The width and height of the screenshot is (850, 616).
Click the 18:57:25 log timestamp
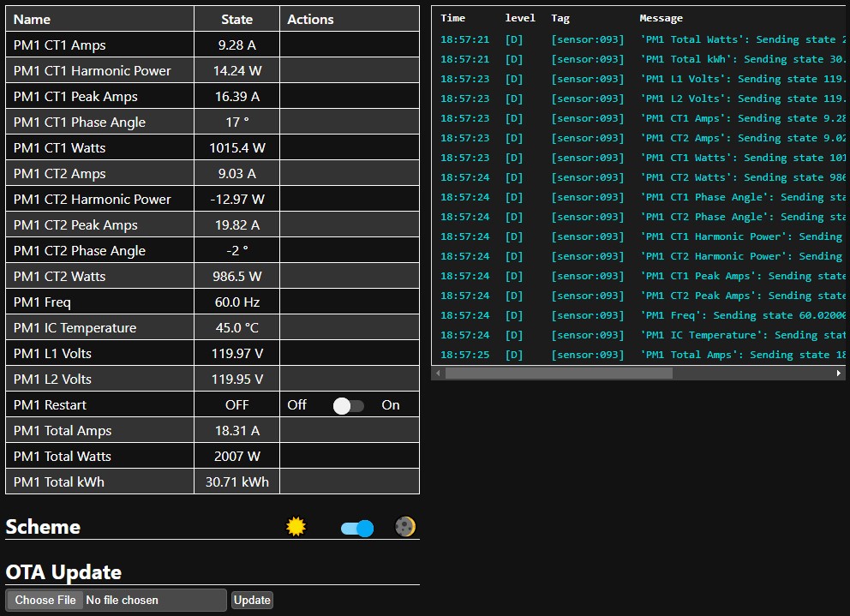(464, 356)
